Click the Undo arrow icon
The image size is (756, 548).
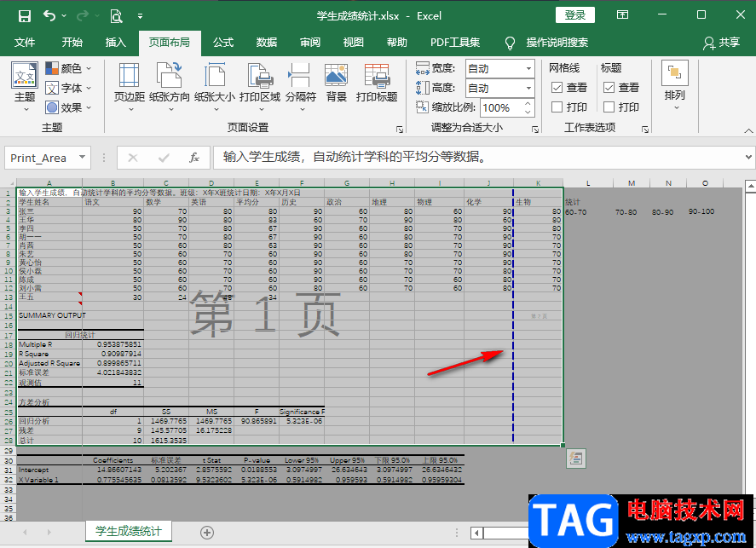49,15
